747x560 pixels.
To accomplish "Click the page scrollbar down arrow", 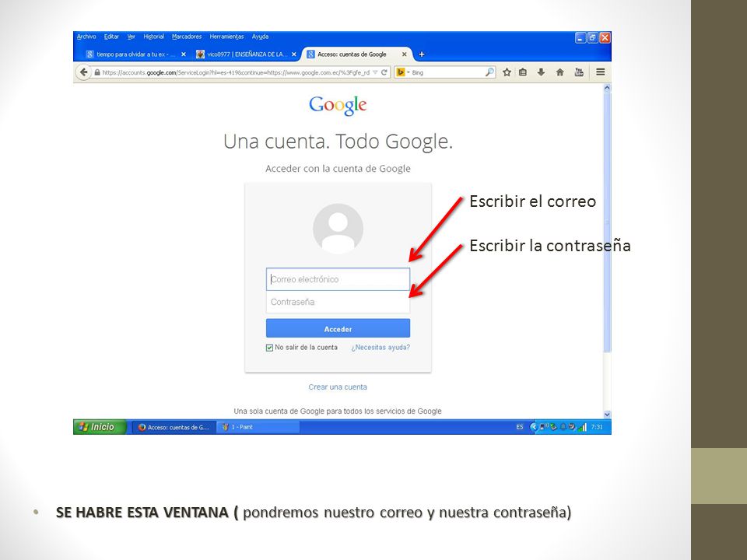I will [x=607, y=415].
